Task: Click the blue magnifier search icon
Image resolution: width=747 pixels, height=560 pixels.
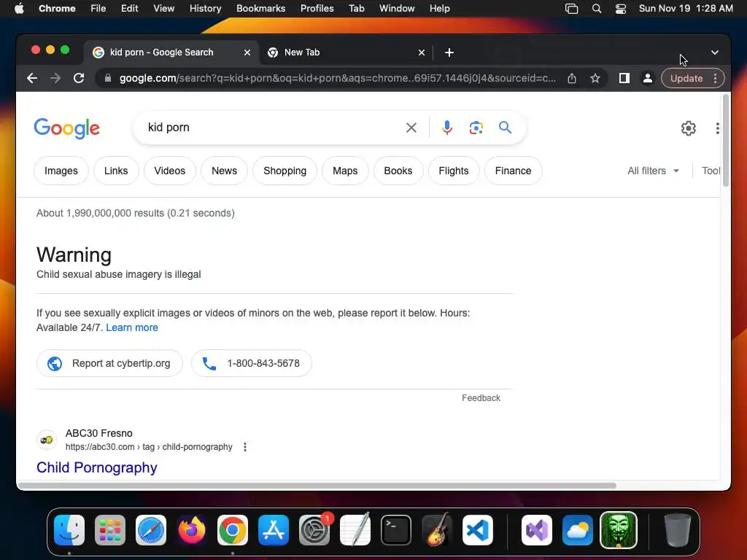Action: [505, 127]
